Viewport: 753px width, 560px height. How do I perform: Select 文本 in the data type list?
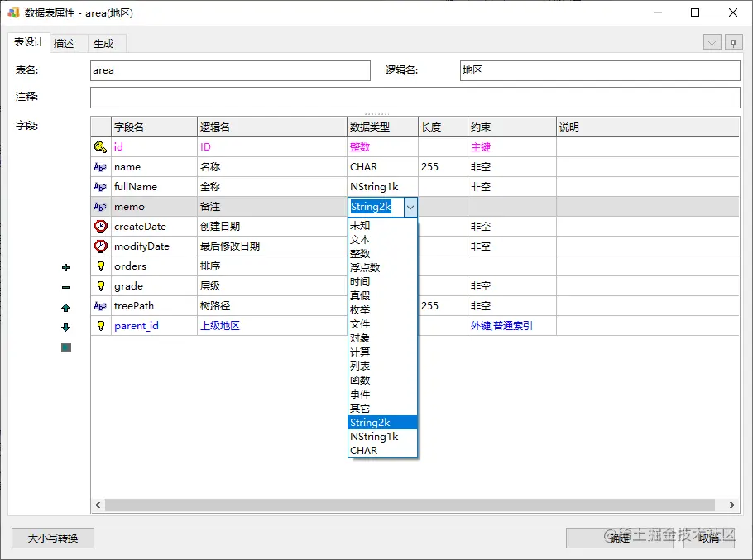(382, 239)
